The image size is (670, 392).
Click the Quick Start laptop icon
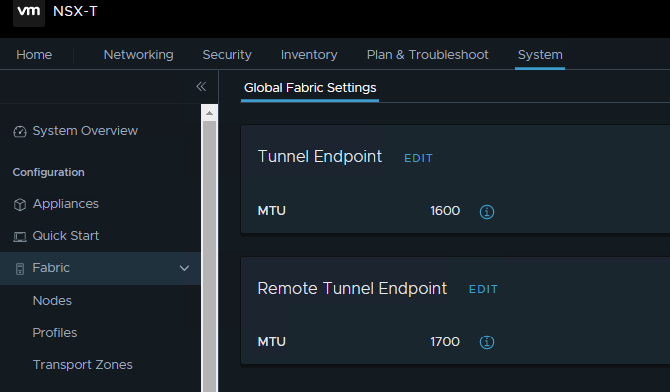pos(20,236)
